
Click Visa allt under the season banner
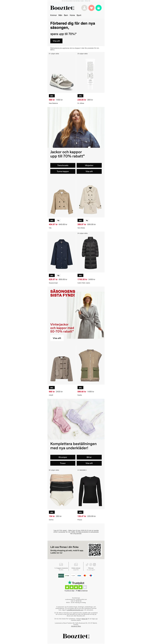tap(56, 41)
